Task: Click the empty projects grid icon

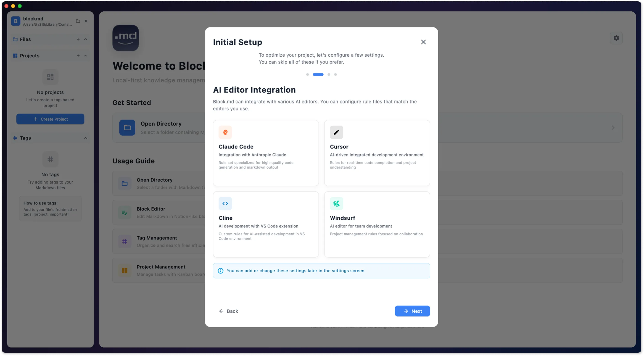Action: point(50,77)
